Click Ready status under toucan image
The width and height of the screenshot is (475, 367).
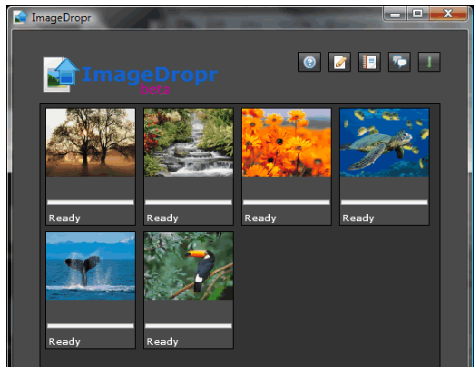tap(163, 342)
